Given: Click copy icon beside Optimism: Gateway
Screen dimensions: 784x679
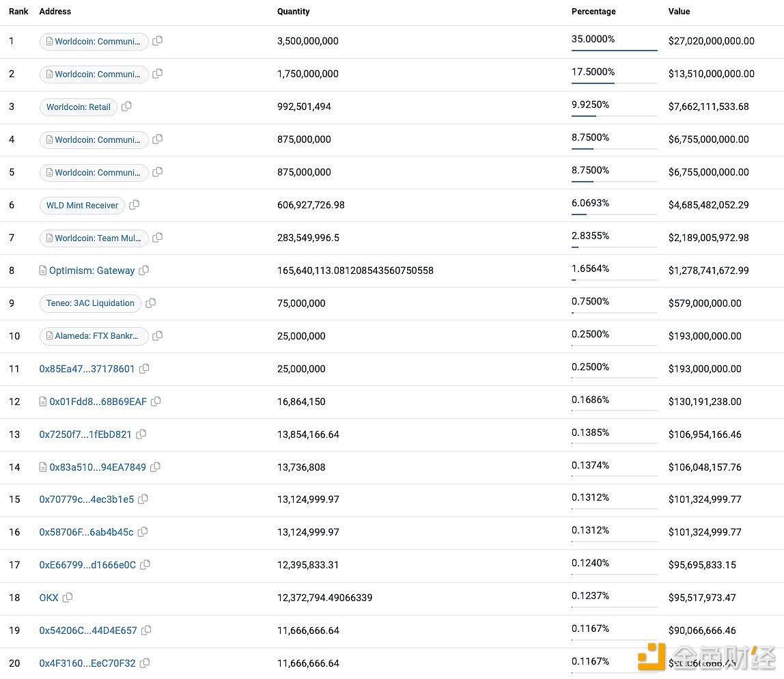Looking at the screenshot, I should 144,271.
